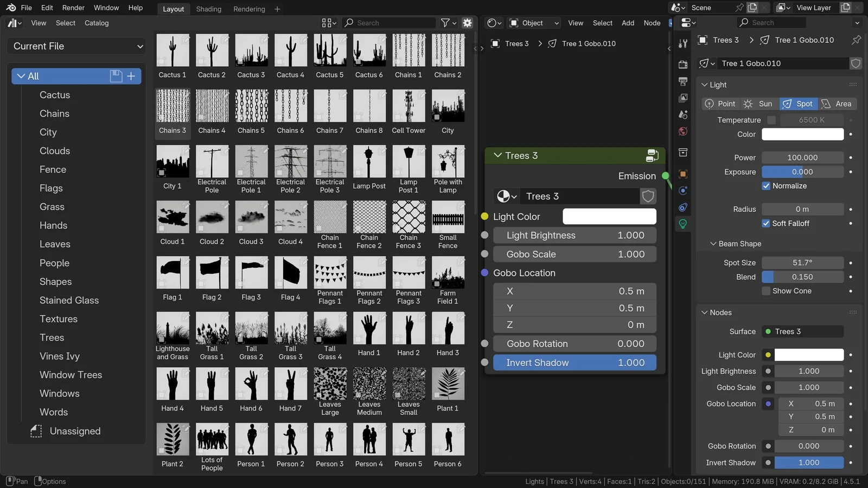Image resolution: width=868 pixels, height=488 pixels.
Task: Open the Render properties tab
Action: 683,64
